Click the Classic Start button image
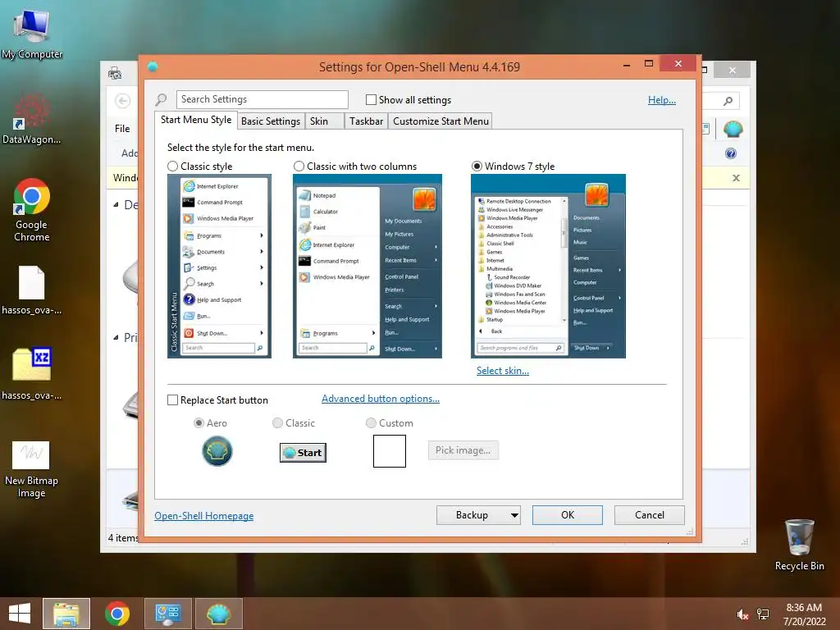The image size is (840, 630). [303, 453]
